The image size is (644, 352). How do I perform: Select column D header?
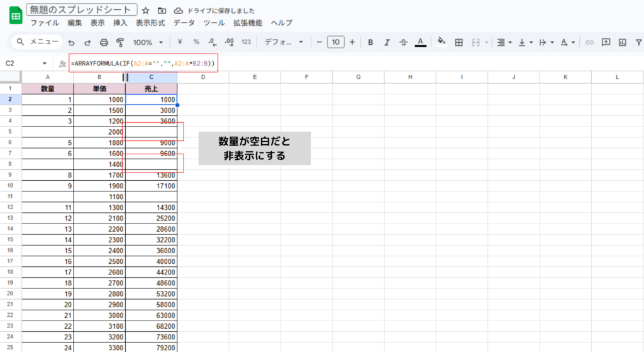203,77
